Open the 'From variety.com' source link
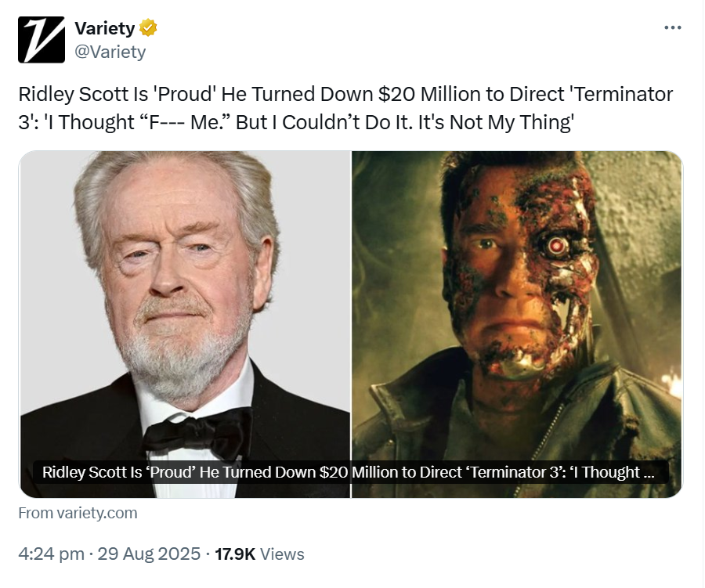This screenshot has width=705, height=588. [x=78, y=513]
